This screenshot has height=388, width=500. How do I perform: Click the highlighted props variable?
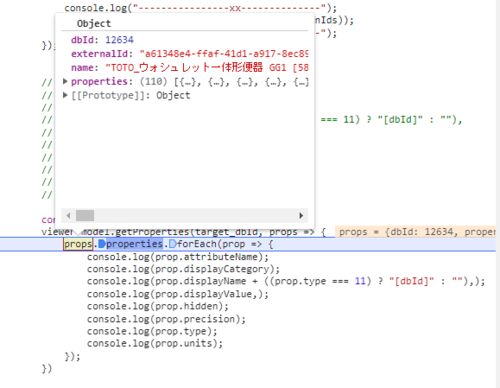coord(78,244)
